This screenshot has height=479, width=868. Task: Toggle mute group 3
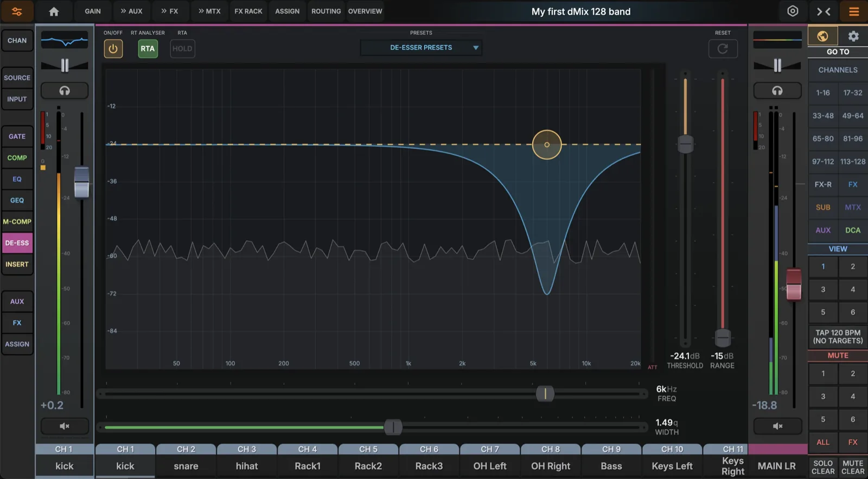click(823, 397)
